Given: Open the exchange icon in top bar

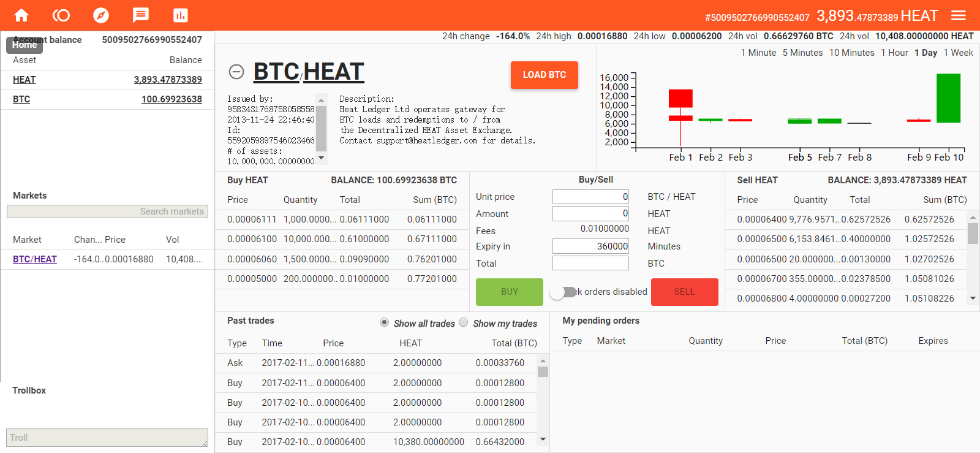Looking at the screenshot, I should 61,15.
